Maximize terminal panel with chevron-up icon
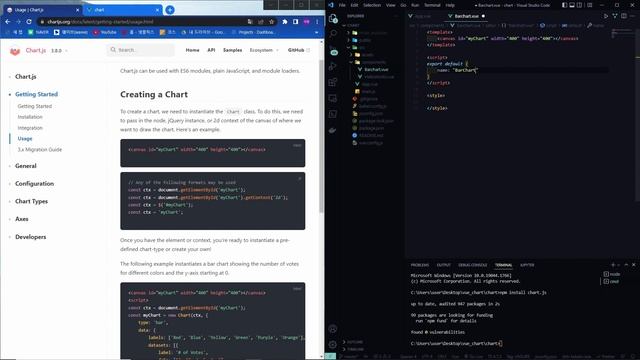Image resolution: width=640 pixels, height=360 pixels. [626, 265]
